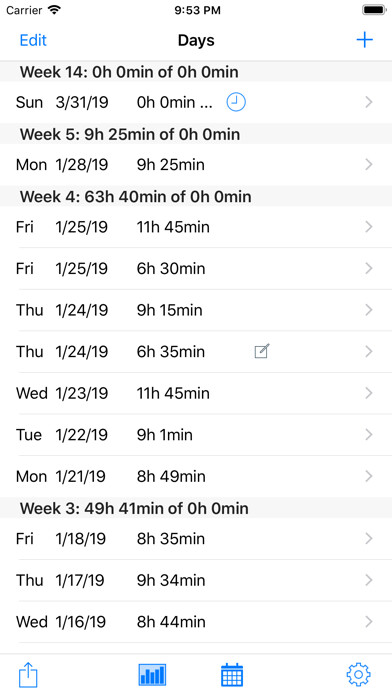This screenshot has width=392, height=696.
Task: Open the Thu 1/24/19 9h 15min row
Action: (x=196, y=310)
